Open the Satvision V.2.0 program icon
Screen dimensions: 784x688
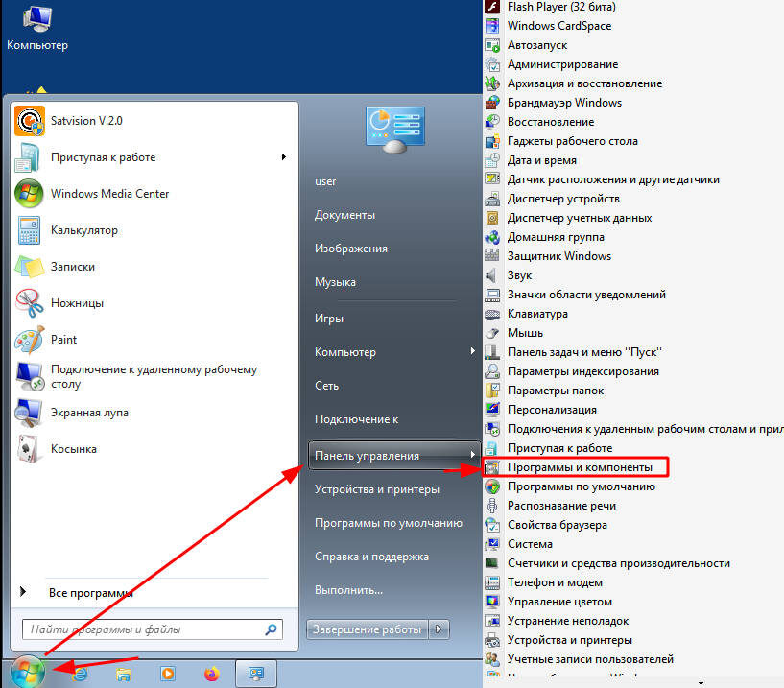(30, 121)
